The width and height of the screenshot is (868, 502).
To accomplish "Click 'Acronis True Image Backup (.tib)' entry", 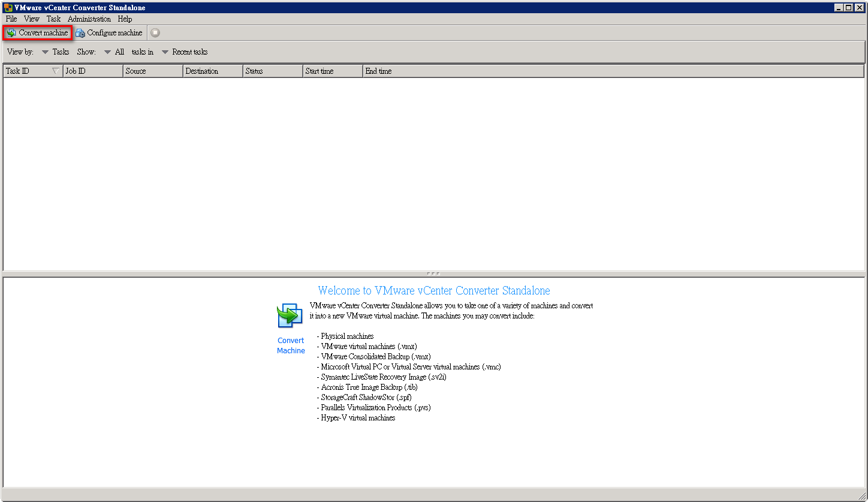I will [x=369, y=387].
